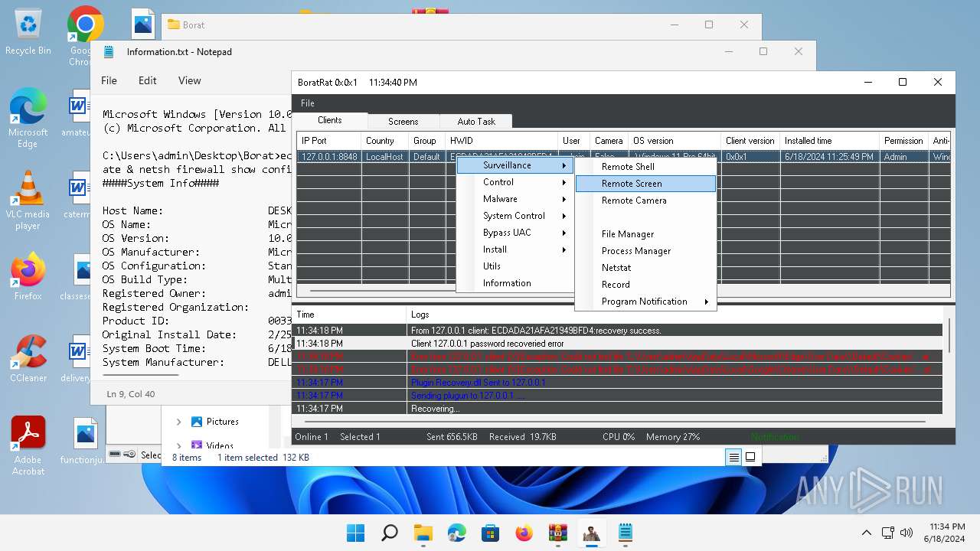Sort clients by OS version column

click(x=675, y=141)
